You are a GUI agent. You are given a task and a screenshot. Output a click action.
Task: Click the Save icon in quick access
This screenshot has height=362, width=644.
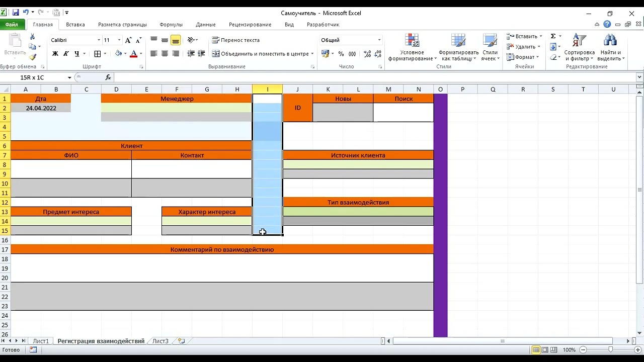coord(16,13)
